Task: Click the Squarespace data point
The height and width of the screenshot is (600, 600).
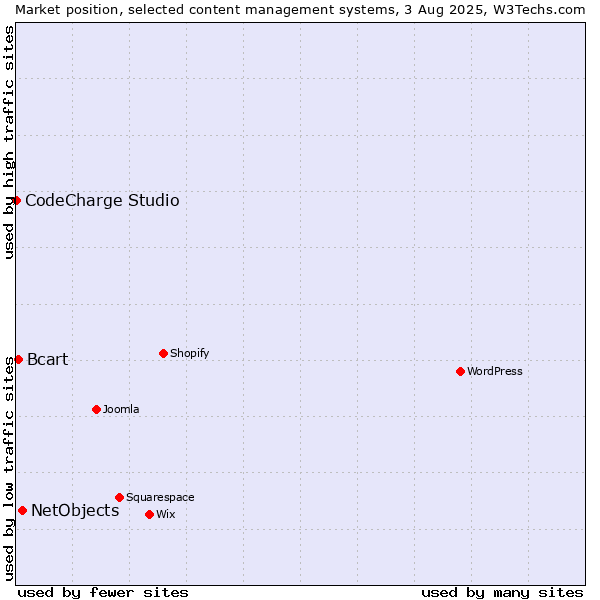Action: click(119, 497)
